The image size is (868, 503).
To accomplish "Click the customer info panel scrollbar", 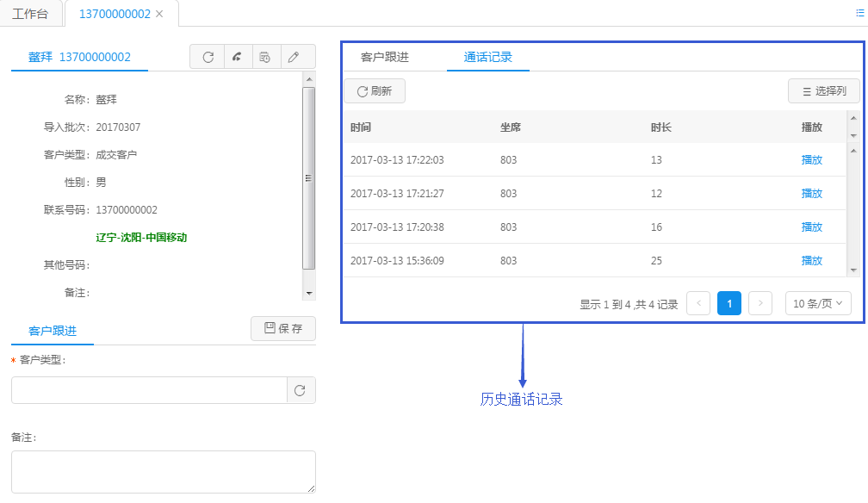I will 308,178.
